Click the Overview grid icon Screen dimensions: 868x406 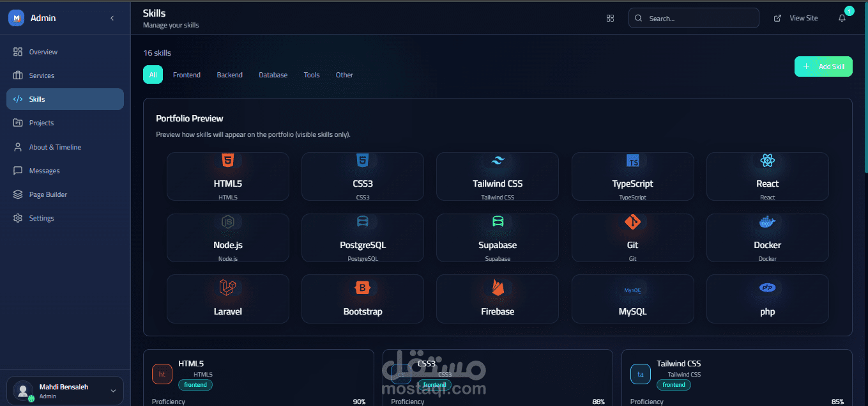(x=18, y=52)
